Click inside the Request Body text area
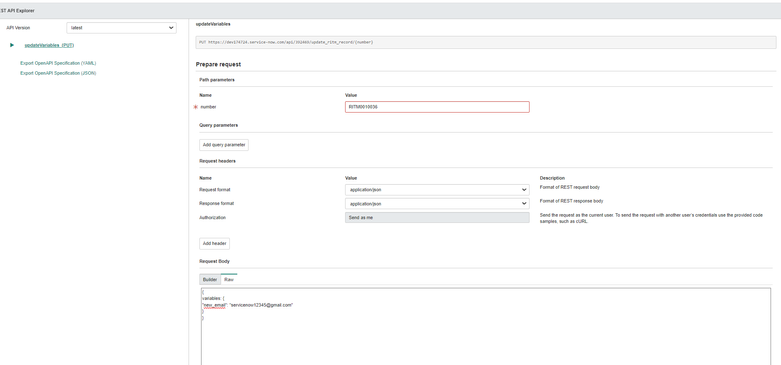781x365 pixels. point(486,327)
